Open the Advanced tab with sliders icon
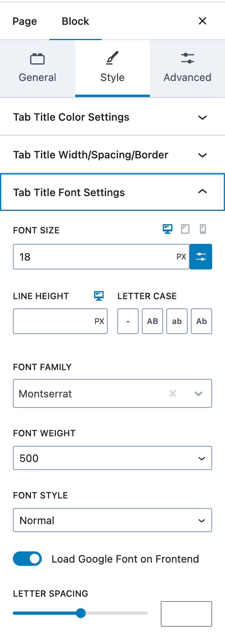Image resolution: width=225 pixels, height=644 pixels. [187, 69]
